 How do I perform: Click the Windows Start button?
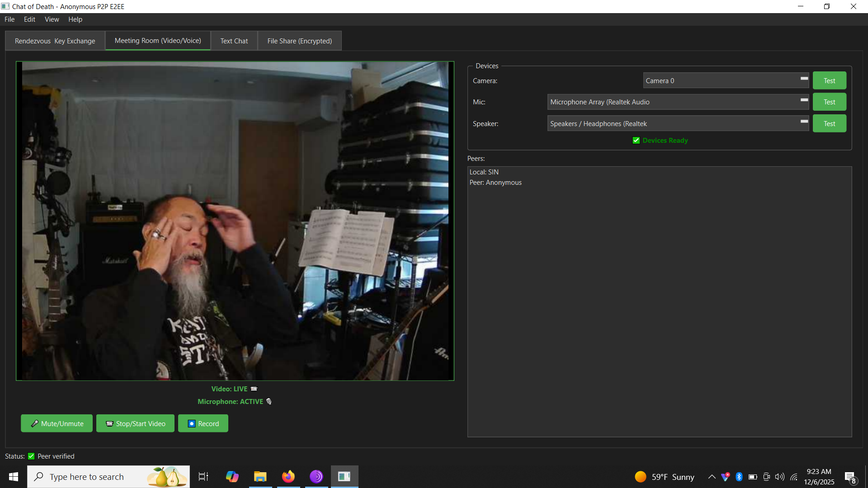[14, 477]
